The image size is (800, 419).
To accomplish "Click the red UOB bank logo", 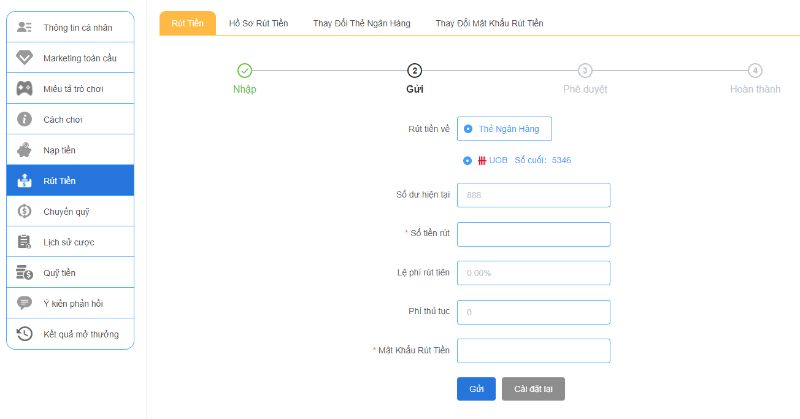I will (x=482, y=160).
